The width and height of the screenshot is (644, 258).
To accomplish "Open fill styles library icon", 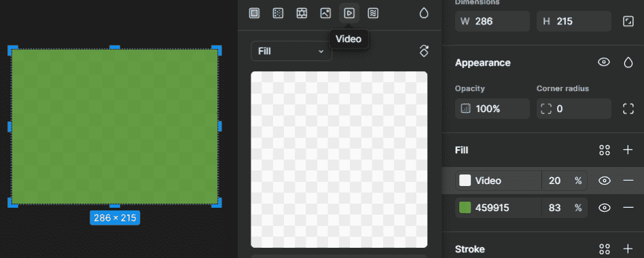I will [x=604, y=150].
